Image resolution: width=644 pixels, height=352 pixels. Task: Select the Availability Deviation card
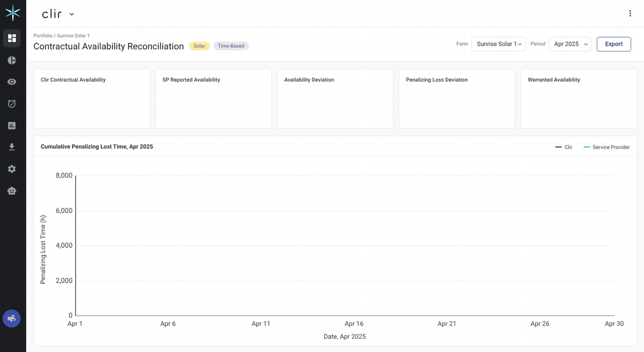[x=335, y=98]
